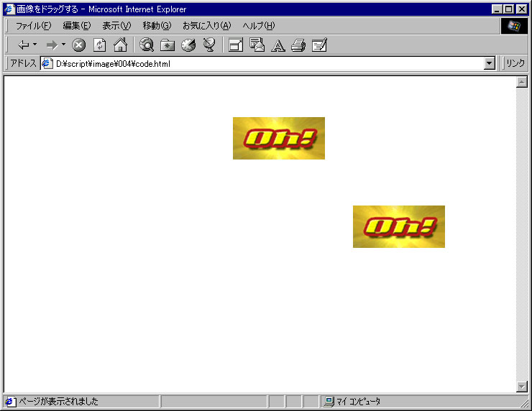Click the Edit page icon
Screen dimensions: 532x411
point(320,45)
